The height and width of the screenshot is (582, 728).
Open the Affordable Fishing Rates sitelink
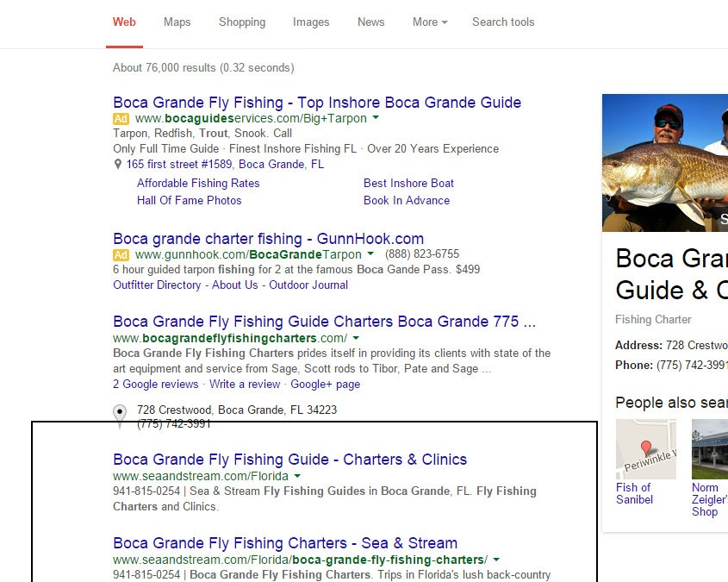tap(198, 183)
